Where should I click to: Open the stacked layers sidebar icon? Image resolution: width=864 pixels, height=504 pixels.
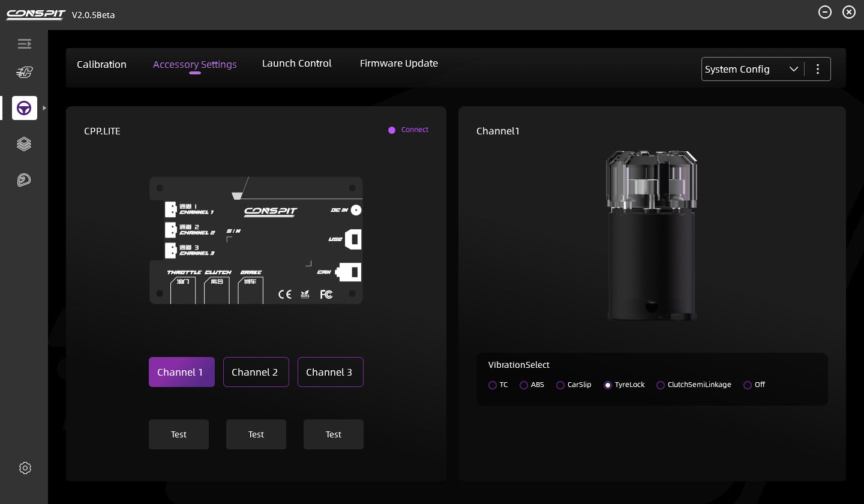coord(24,144)
